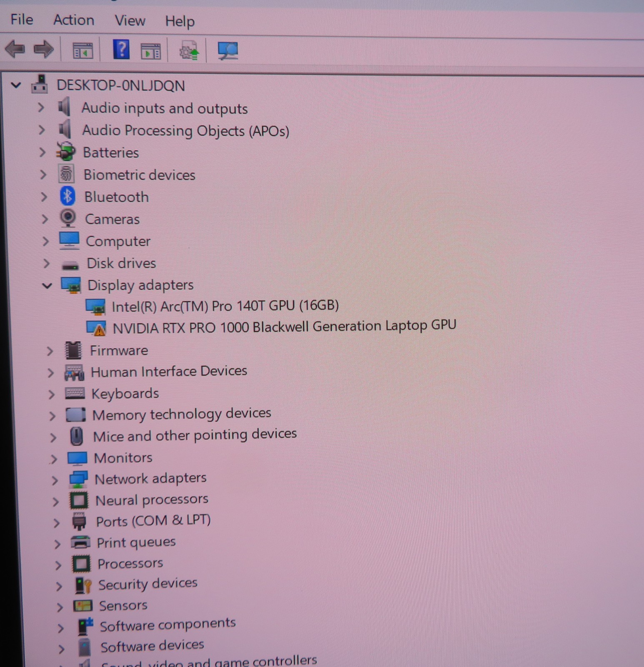Click the Disk drives icon
Screen dimensions: 644x667
click(70, 265)
